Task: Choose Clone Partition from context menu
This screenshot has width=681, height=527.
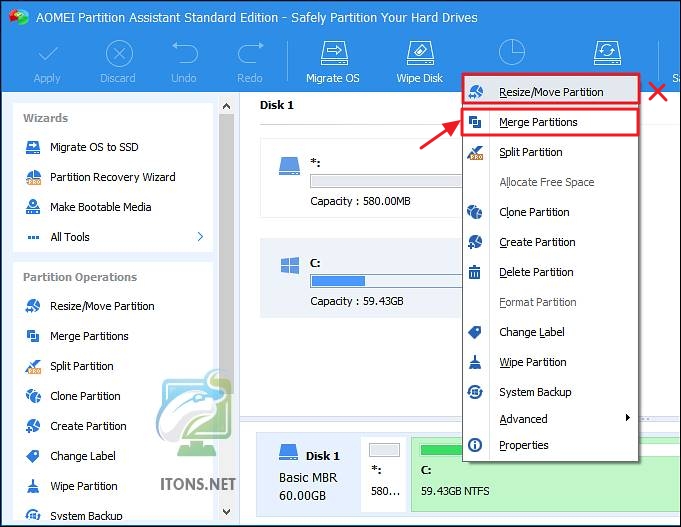Action: pyautogui.click(x=550, y=212)
